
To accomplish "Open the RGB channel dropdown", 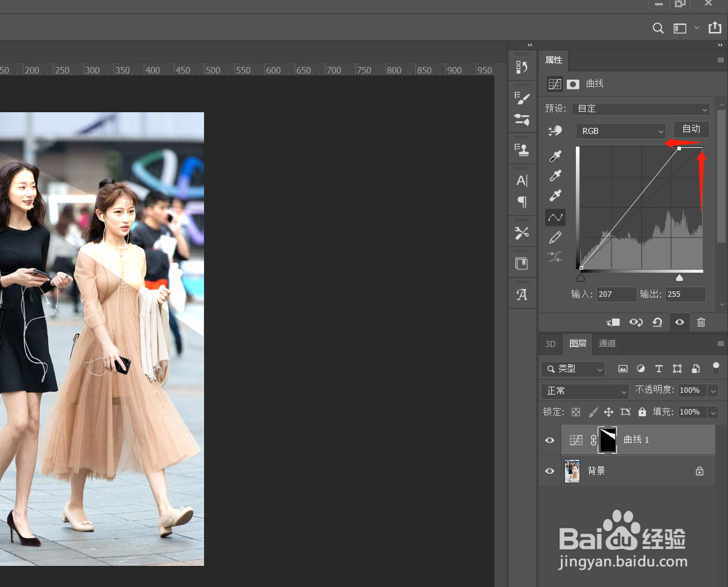I will pos(621,131).
